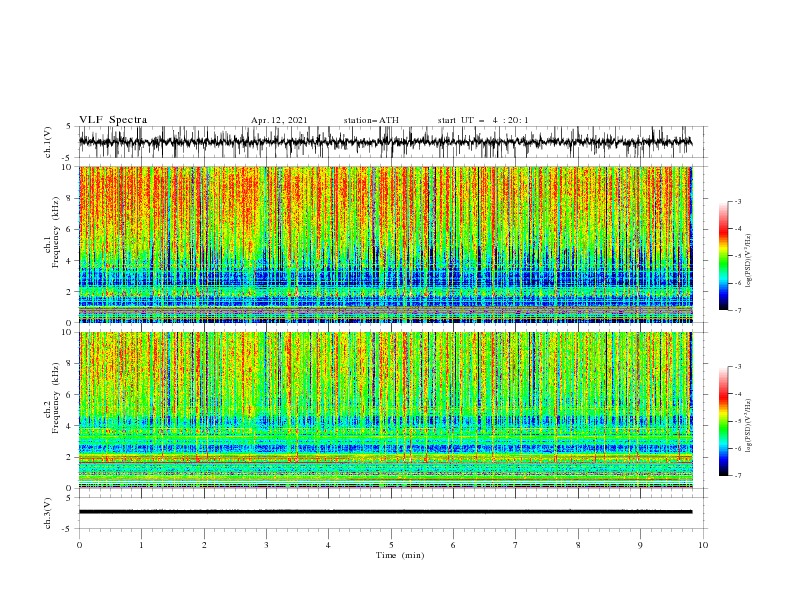Click the ch.2 spectrogram panel
This screenshot has width=792, height=612.
click(x=385, y=410)
